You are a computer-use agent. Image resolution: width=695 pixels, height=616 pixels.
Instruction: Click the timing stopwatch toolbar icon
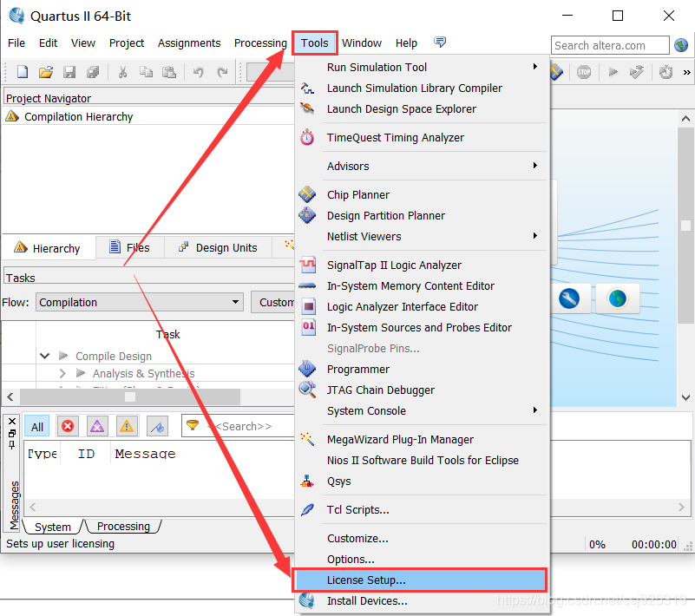[665, 72]
